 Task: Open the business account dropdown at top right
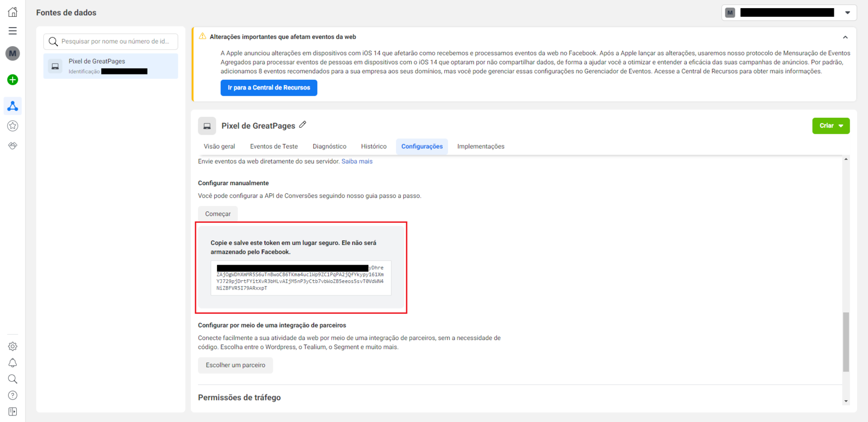tap(789, 12)
